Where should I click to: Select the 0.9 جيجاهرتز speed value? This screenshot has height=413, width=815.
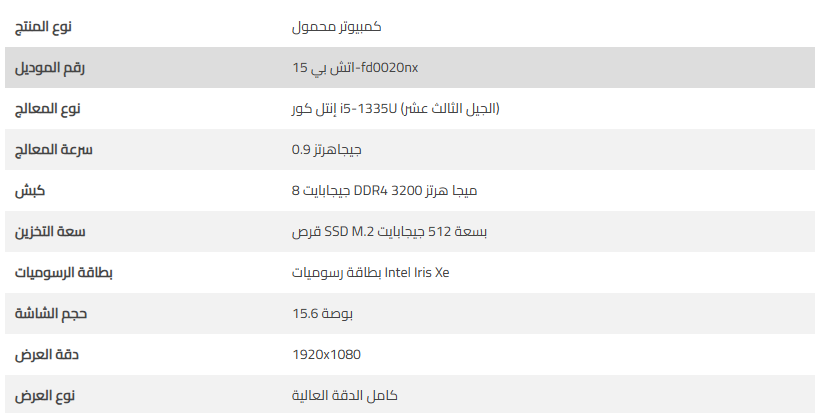(x=320, y=149)
